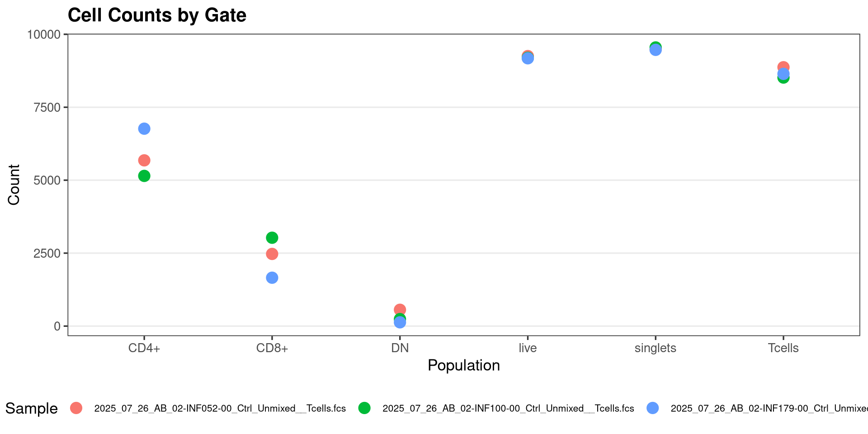Screen dimensions: 868x434
Task: Click the "live" x-axis label
Action: click(528, 348)
